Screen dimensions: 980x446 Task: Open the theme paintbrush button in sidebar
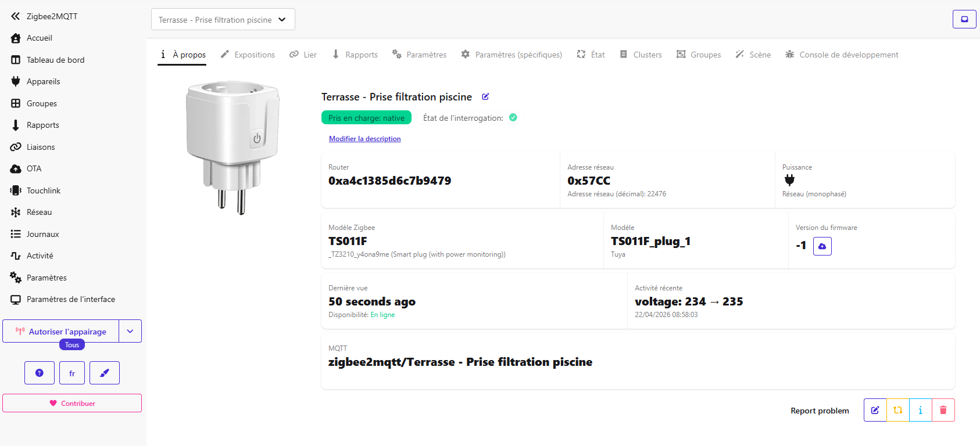[x=105, y=373]
